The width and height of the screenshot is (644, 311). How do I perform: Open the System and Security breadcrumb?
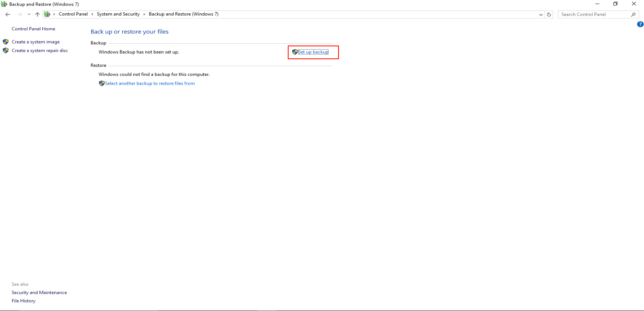pyautogui.click(x=118, y=14)
